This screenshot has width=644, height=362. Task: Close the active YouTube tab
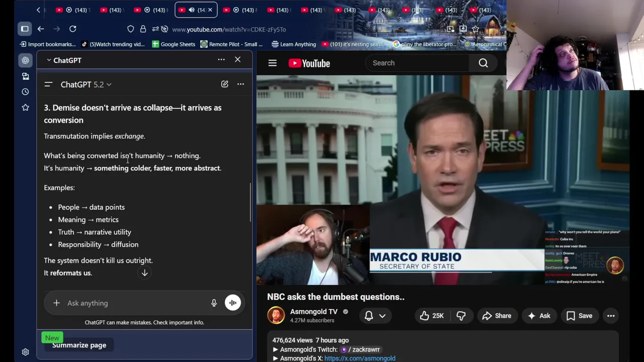210,10
